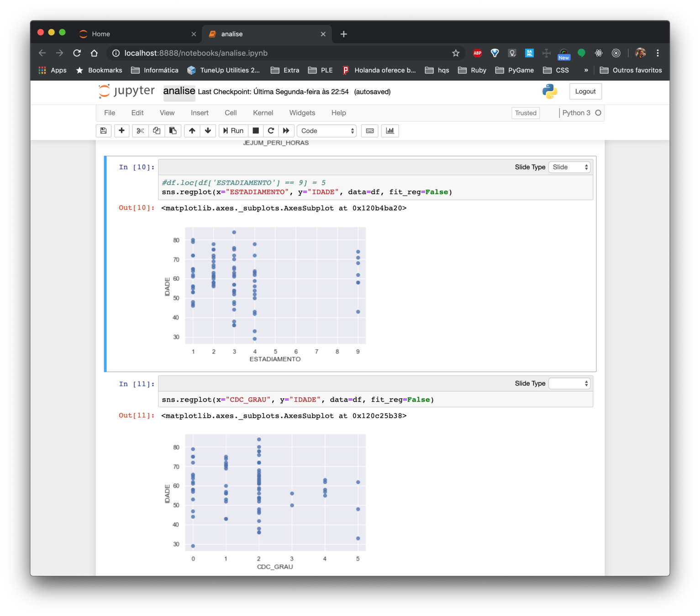Move the selected cell down
This screenshot has width=700, height=616.
click(x=208, y=131)
